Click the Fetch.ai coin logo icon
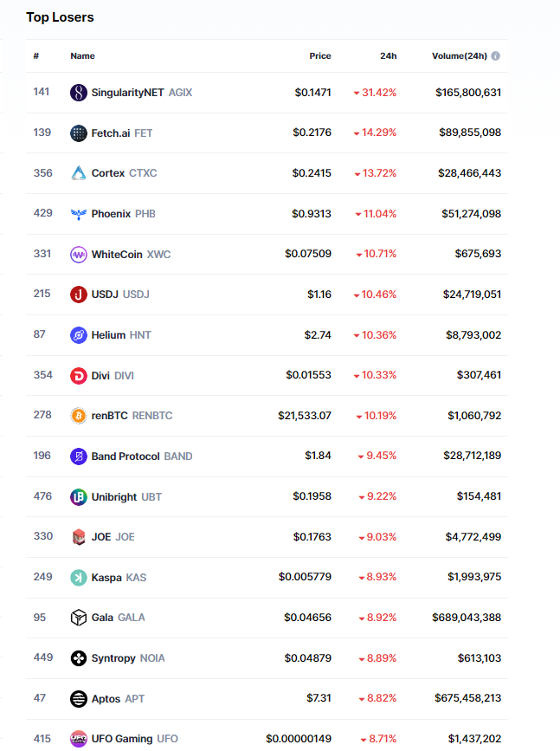Image resolution: width=560 pixels, height=751 pixels. tap(79, 133)
